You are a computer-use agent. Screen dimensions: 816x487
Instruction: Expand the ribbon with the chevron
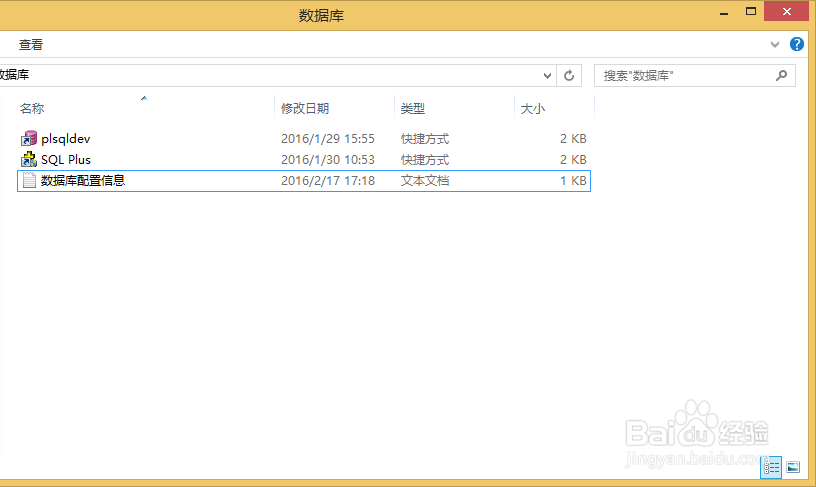tap(775, 45)
